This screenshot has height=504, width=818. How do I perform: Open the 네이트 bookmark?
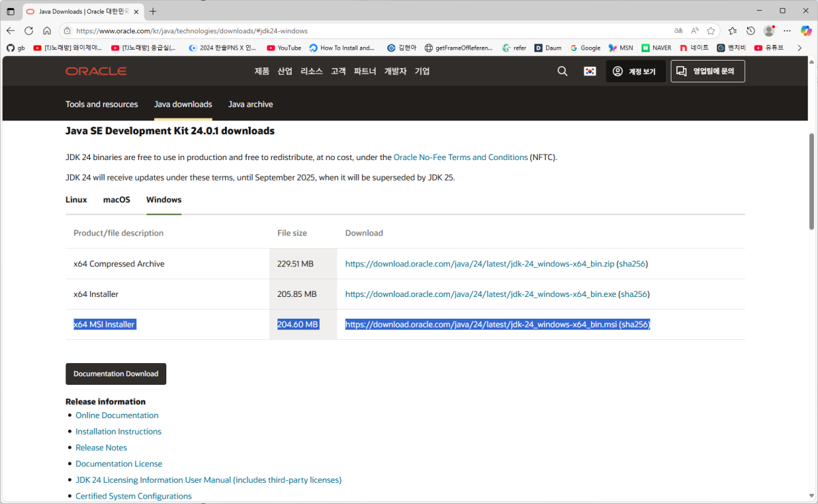coord(694,48)
